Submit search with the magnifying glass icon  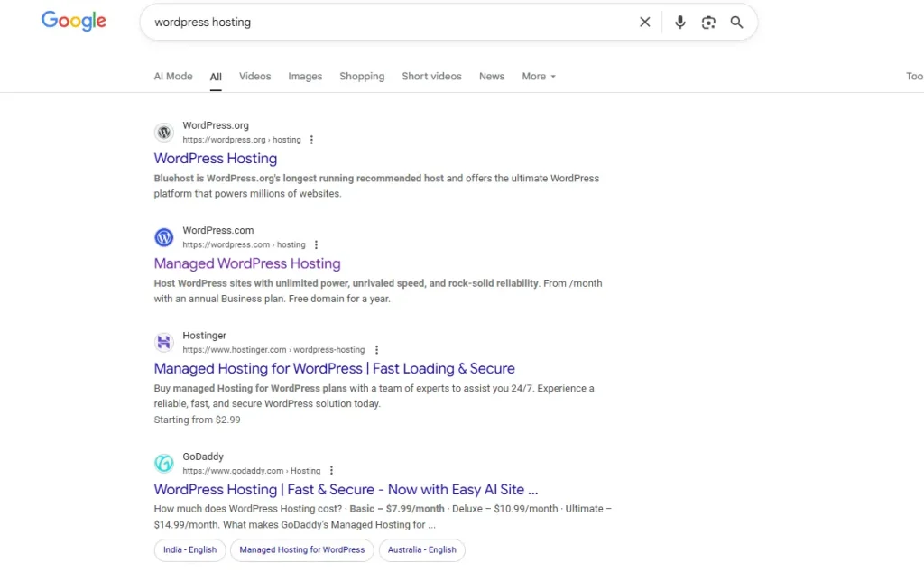tap(736, 23)
